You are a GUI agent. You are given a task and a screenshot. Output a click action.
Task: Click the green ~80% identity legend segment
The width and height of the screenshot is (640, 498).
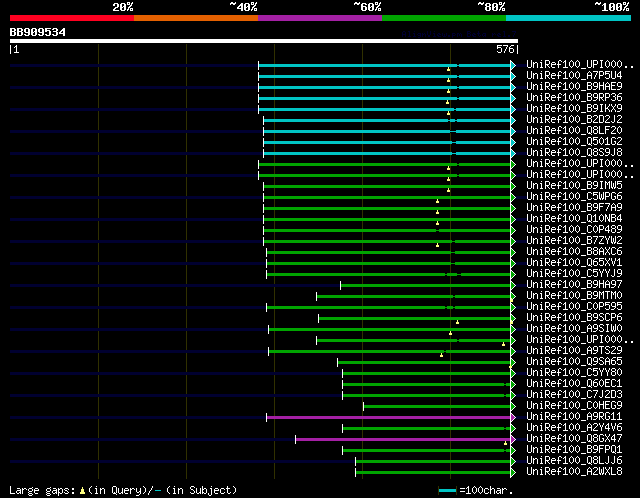click(x=444, y=18)
